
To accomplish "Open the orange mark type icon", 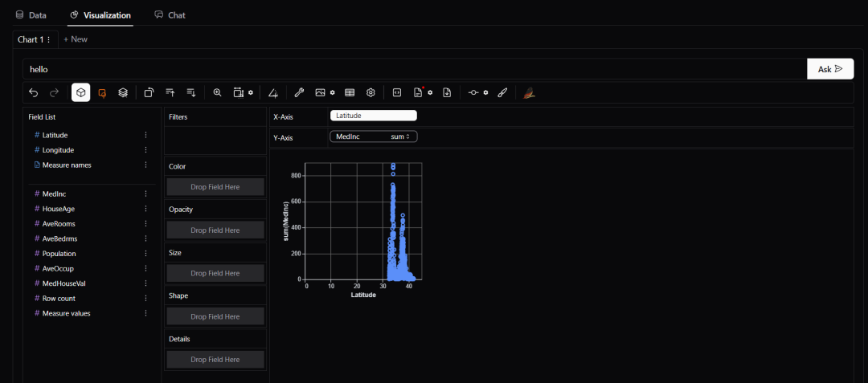I will [x=102, y=93].
